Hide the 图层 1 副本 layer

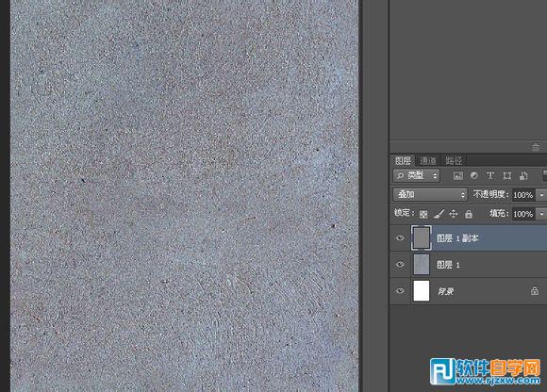coord(400,237)
